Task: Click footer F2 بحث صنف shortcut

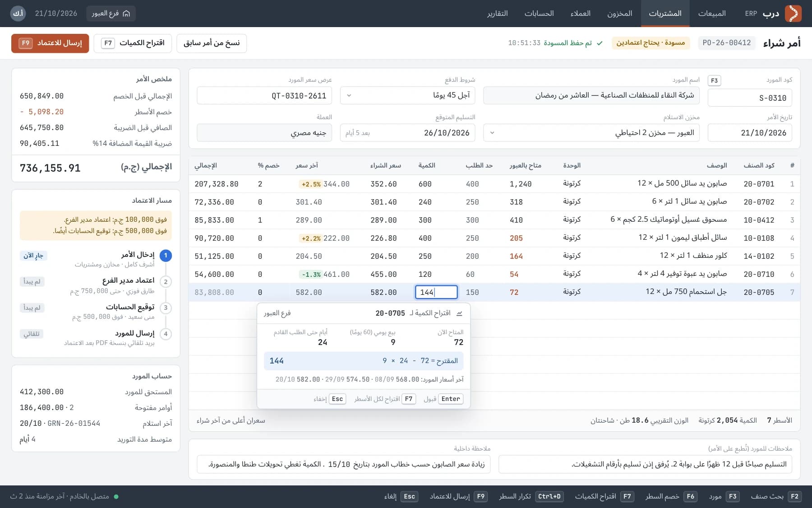Action: point(775,497)
